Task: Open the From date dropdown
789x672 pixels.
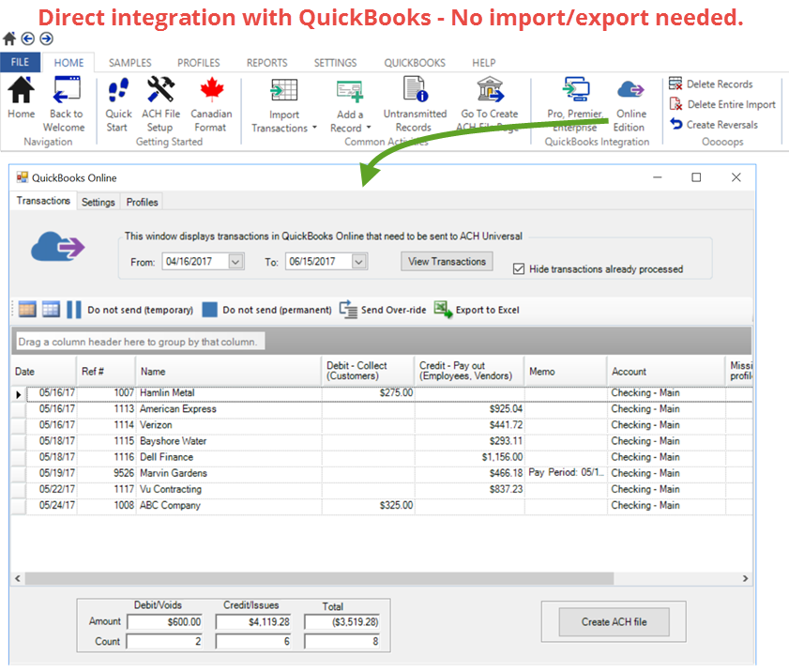Action: tap(235, 262)
